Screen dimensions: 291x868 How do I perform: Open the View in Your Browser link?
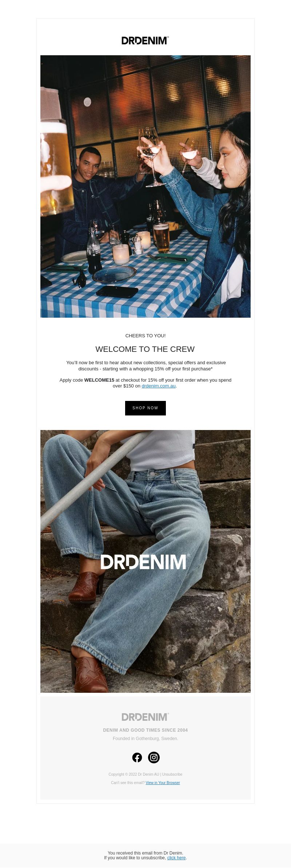163,783
